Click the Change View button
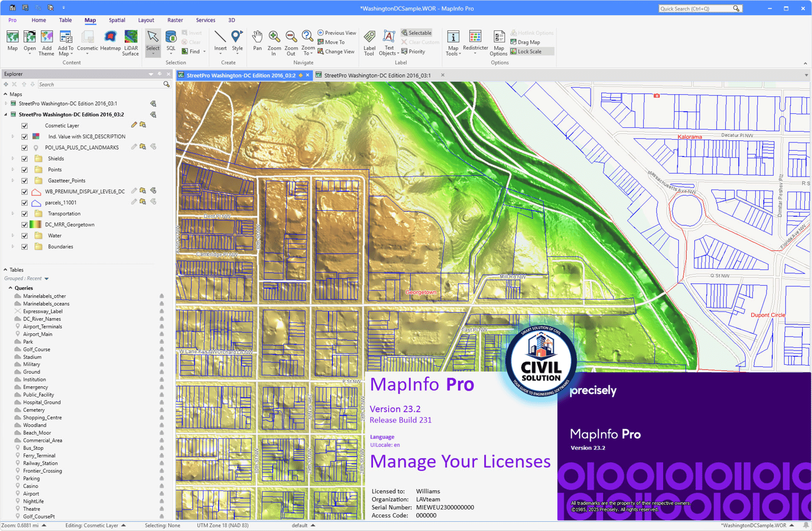This screenshot has width=812, height=531. [x=336, y=51]
